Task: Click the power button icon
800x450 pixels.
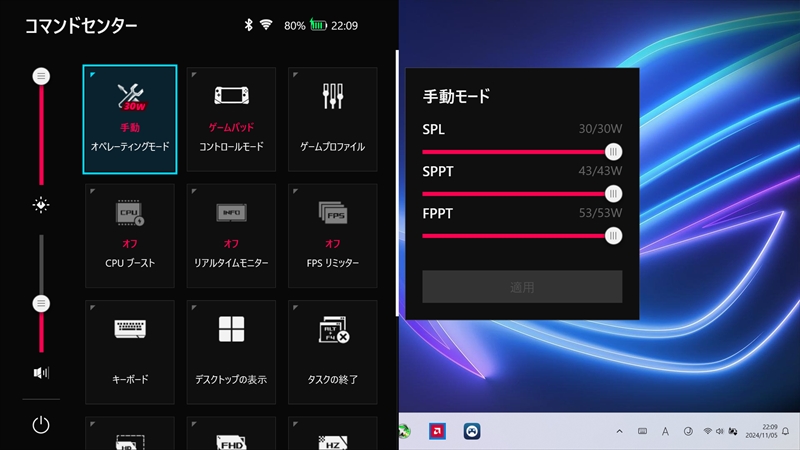Action: pyautogui.click(x=41, y=425)
